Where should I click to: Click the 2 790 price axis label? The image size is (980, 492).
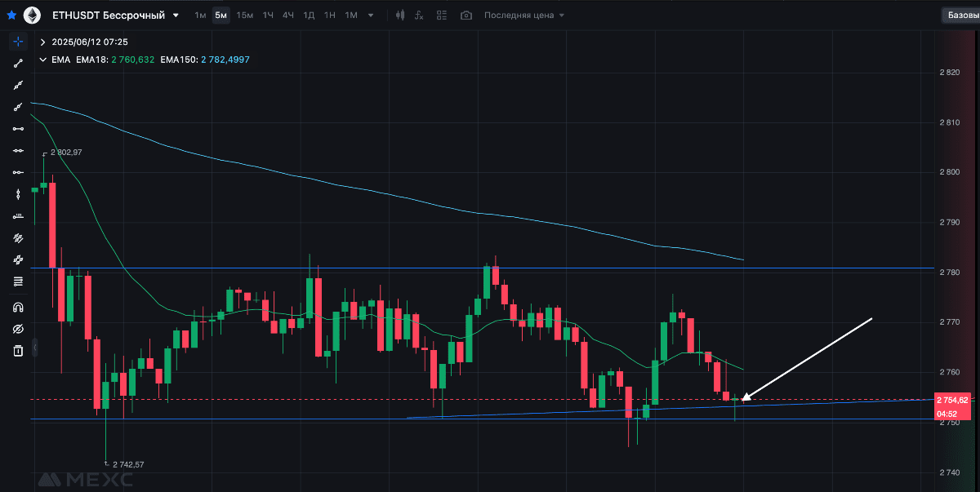[x=950, y=222]
